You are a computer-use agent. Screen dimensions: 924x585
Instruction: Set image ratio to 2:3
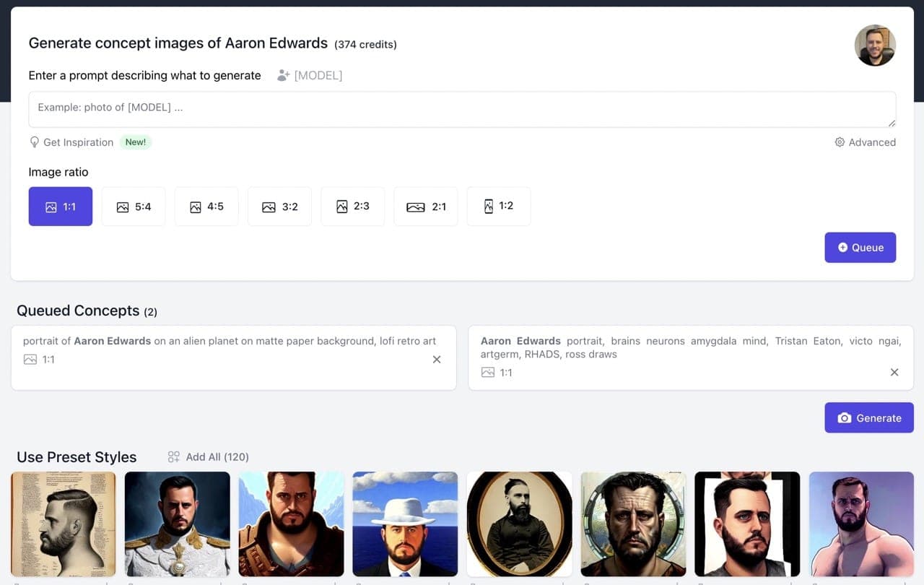tap(352, 207)
